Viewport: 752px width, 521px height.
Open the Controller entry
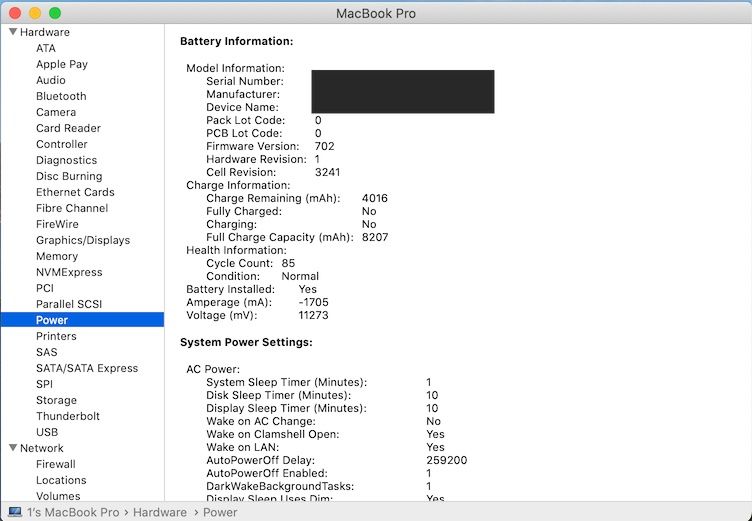pos(62,144)
